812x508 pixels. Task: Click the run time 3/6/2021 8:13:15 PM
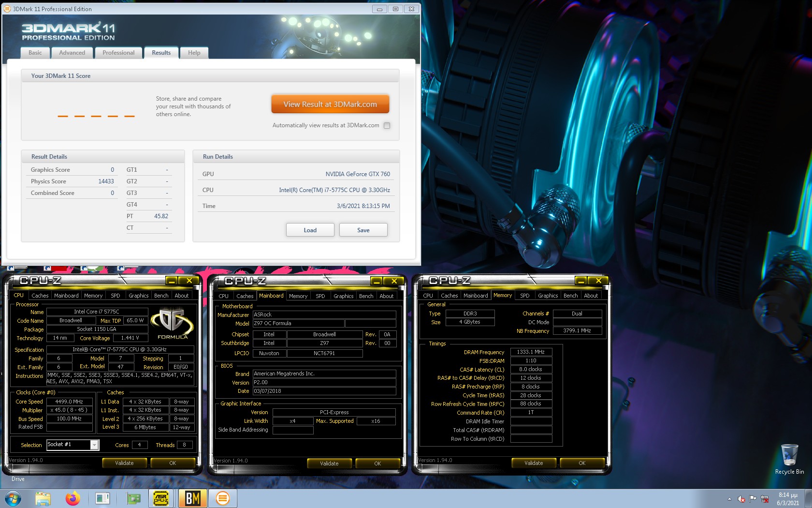pos(363,206)
